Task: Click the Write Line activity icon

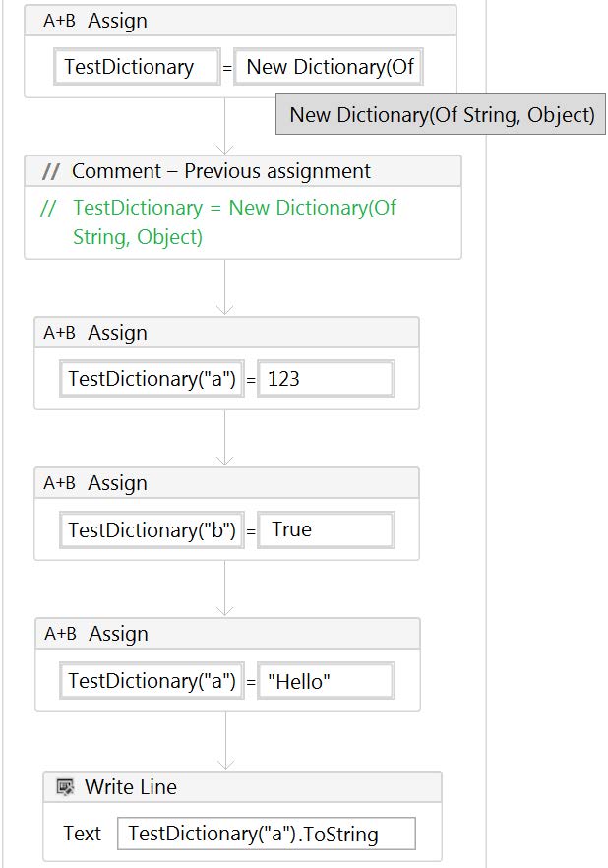Action: pyautogui.click(x=65, y=787)
